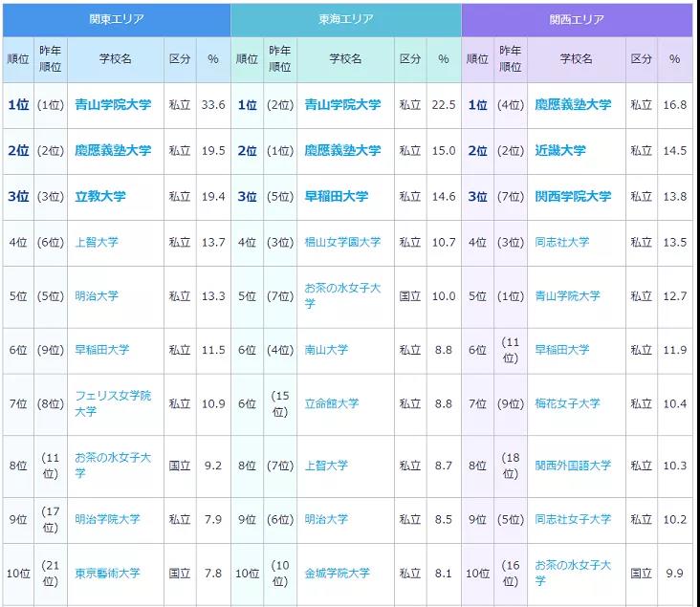Click 昨年順位 column header in 東海エリア

click(280, 59)
